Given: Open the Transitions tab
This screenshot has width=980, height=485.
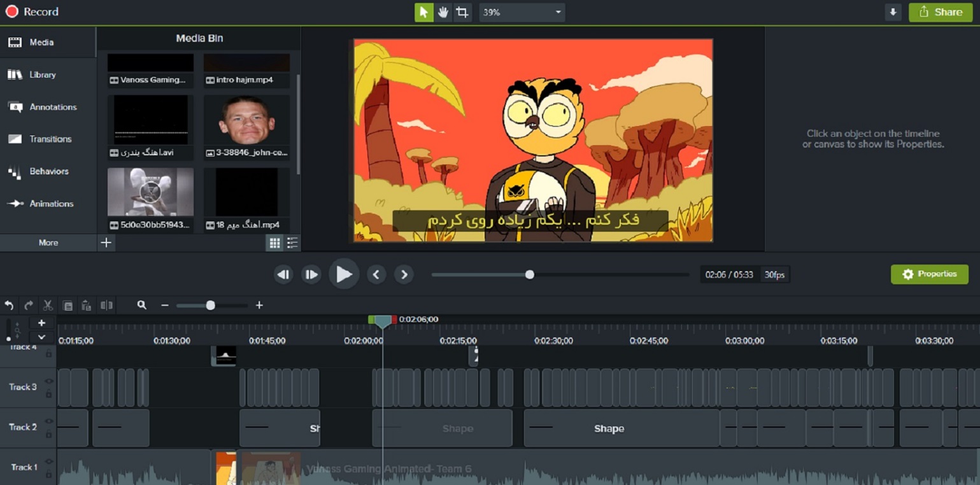Looking at the screenshot, I should click(48, 139).
